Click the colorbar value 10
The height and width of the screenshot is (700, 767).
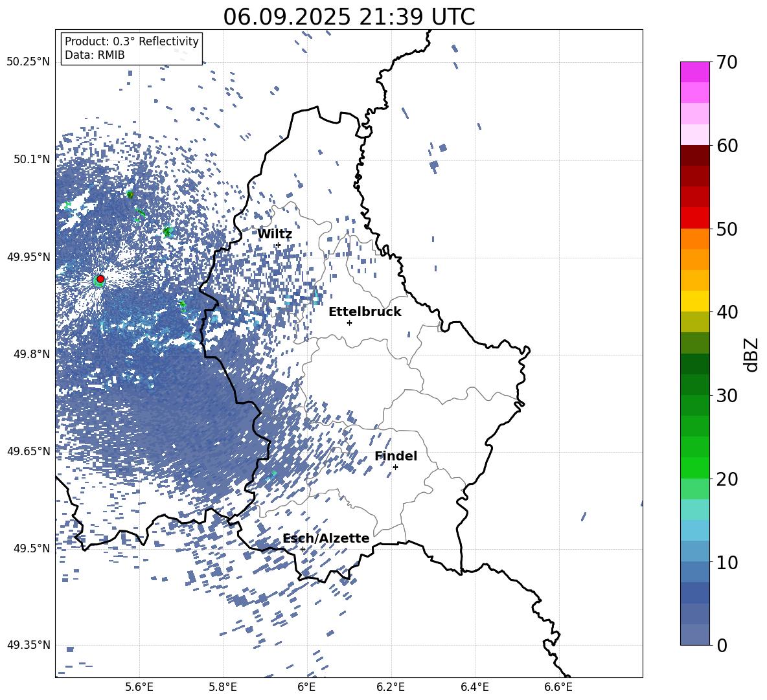pos(727,562)
